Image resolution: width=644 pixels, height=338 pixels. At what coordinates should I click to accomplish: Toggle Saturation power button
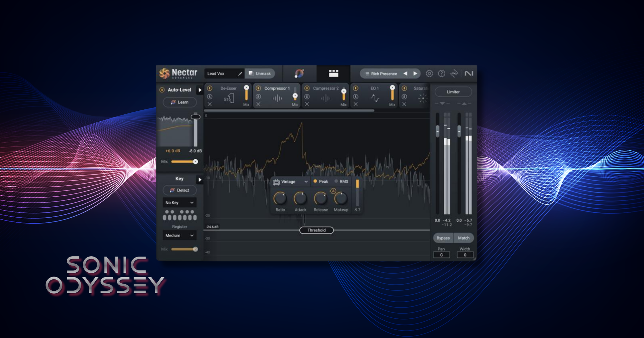[x=404, y=88]
